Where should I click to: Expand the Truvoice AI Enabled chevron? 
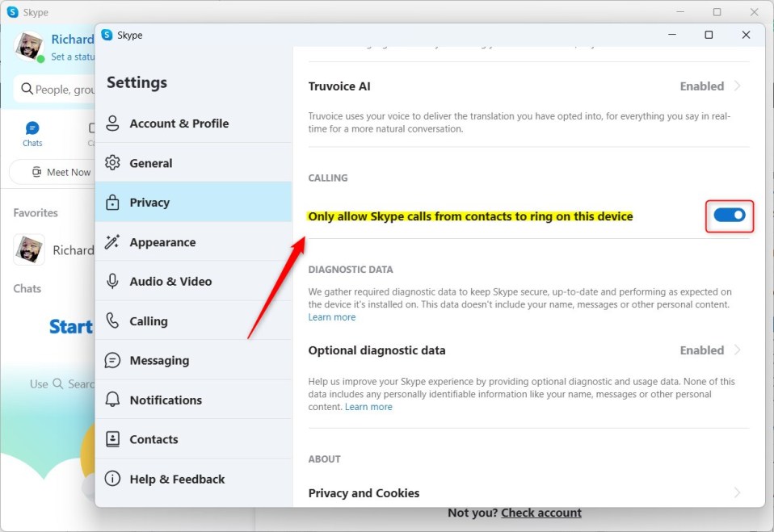click(737, 86)
